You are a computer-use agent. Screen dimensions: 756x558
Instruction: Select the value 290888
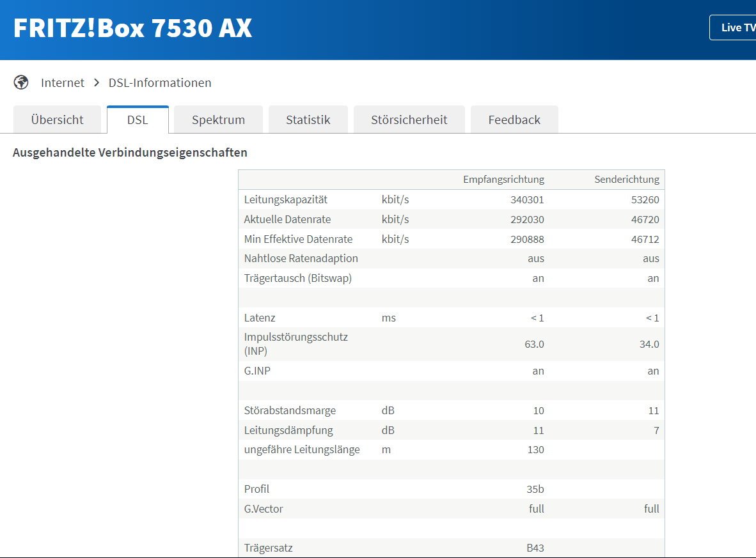(x=527, y=239)
